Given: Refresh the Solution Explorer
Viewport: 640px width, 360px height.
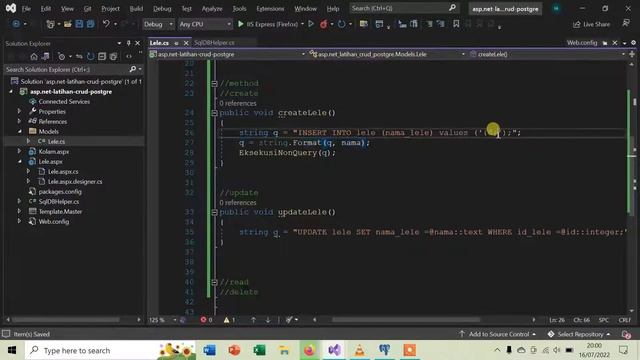Looking at the screenshot, I should click(x=90, y=56).
